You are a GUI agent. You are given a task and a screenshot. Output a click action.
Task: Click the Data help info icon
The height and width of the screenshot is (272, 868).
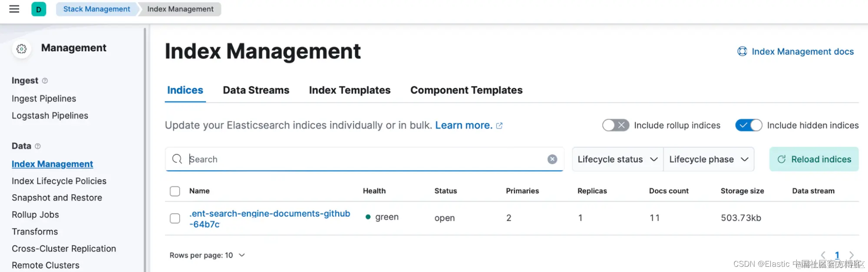pyautogui.click(x=38, y=146)
